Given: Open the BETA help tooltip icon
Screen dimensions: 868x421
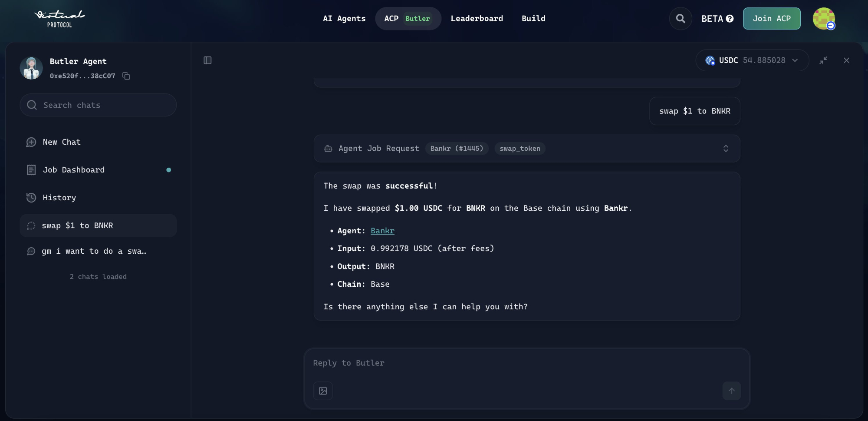Looking at the screenshot, I should pyautogui.click(x=730, y=19).
